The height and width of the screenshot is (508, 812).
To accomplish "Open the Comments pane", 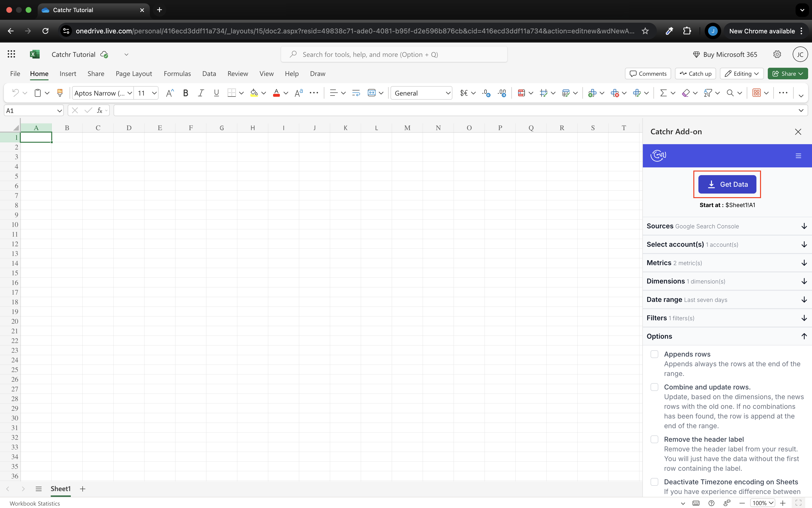I will (648, 74).
